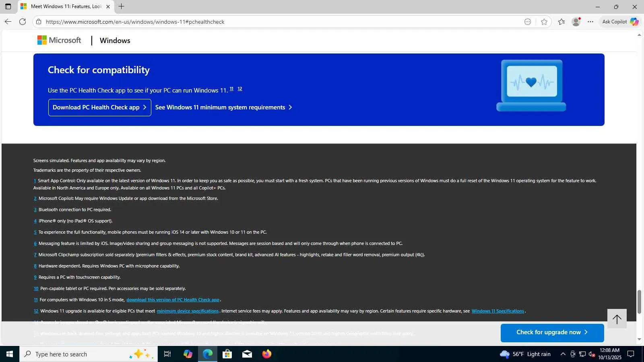Click superscript footnote 12 in the banner
644x362 pixels.
click(x=240, y=89)
